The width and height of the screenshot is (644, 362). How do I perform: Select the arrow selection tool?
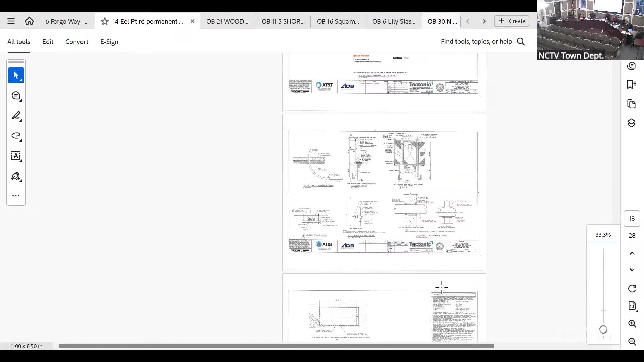coord(16,75)
